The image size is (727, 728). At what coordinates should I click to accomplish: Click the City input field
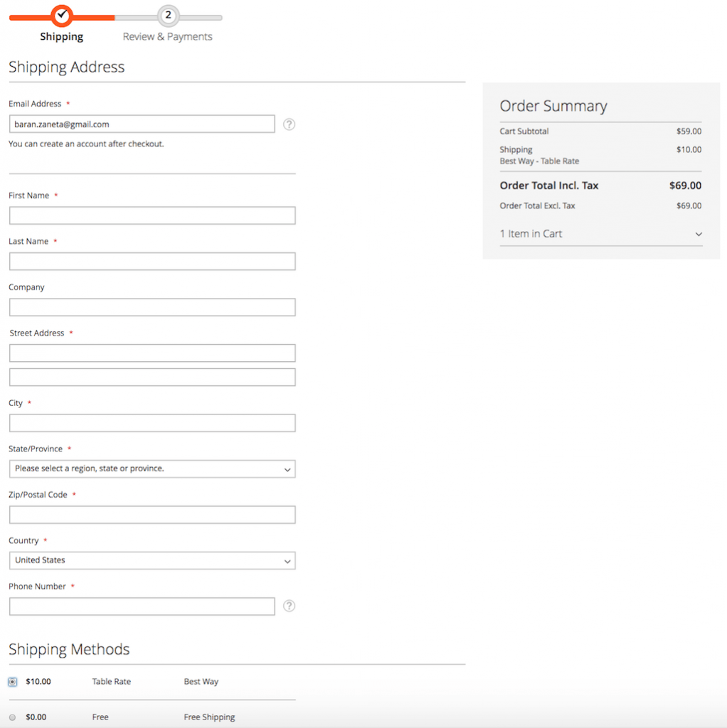(x=152, y=424)
